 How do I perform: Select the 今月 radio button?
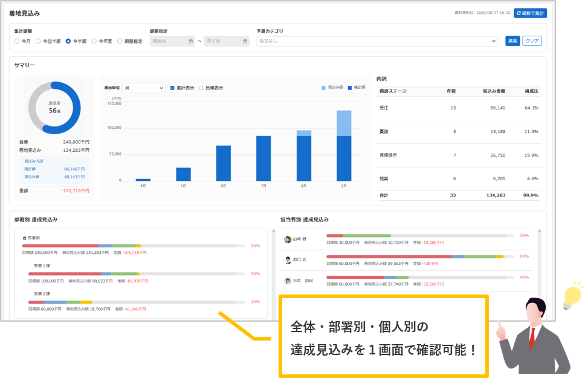[17, 41]
